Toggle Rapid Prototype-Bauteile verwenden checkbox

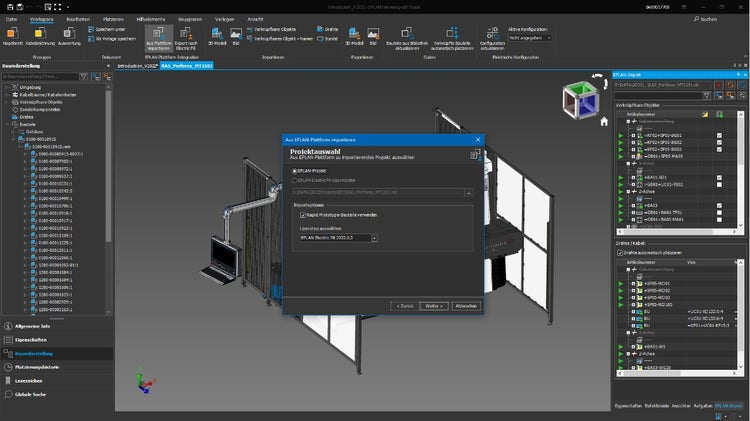pyautogui.click(x=303, y=214)
